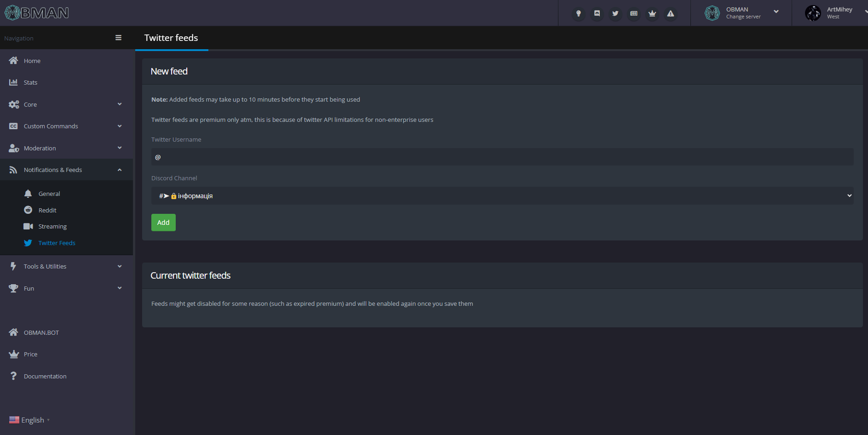The width and height of the screenshot is (868, 435).
Task: Click the crown premium icon in the top bar
Action: click(x=652, y=13)
